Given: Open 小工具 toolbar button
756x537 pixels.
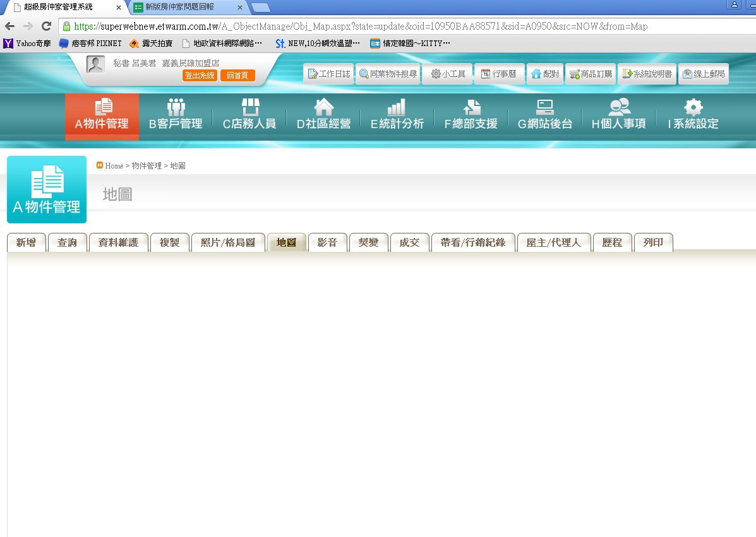Looking at the screenshot, I should pos(447,74).
